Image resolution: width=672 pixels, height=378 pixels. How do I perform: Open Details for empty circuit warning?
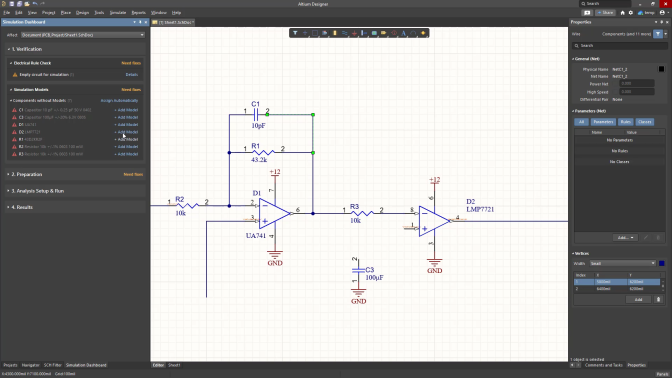click(x=132, y=75)
